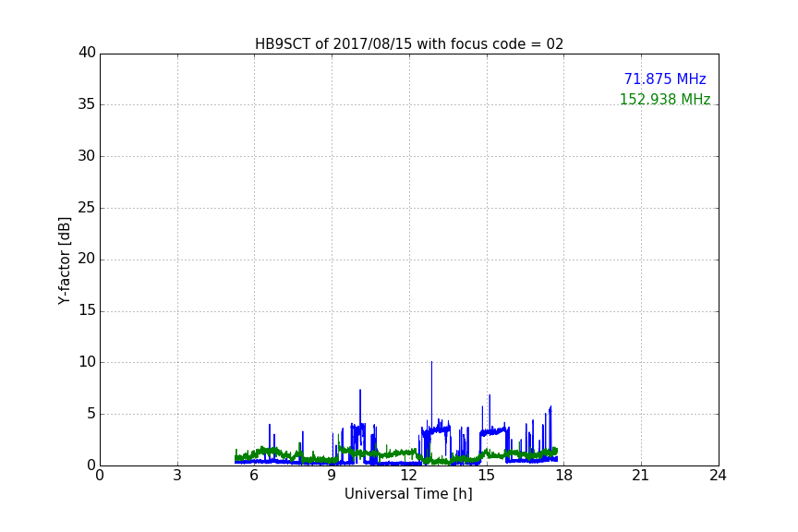Click the x-axis tick label '3'
This screenshot has height=532, width=798.
coord(177,476)
